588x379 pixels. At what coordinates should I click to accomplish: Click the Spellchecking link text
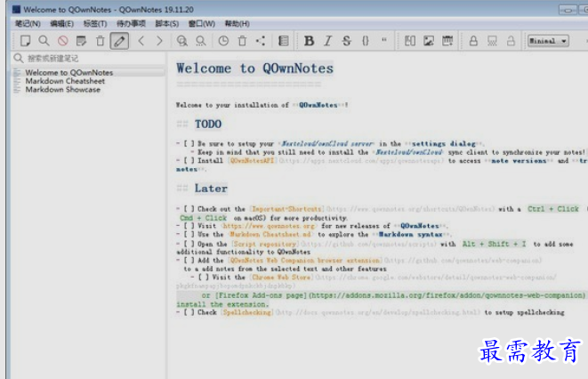coord(247,312)
